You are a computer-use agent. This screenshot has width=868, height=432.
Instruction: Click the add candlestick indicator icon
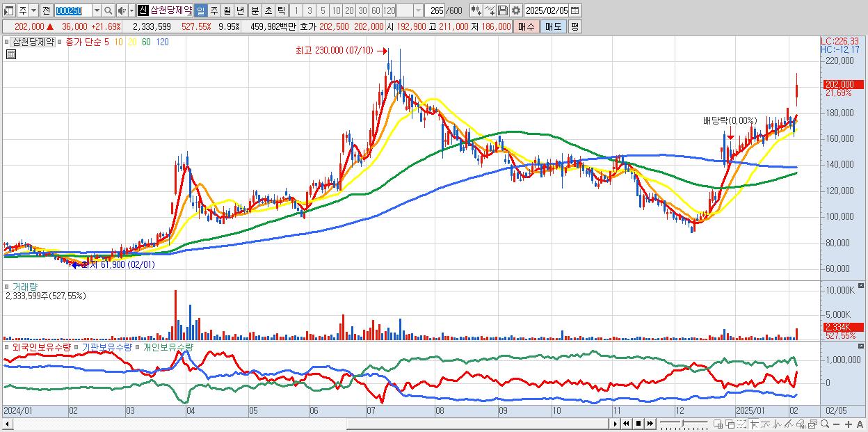476,10
